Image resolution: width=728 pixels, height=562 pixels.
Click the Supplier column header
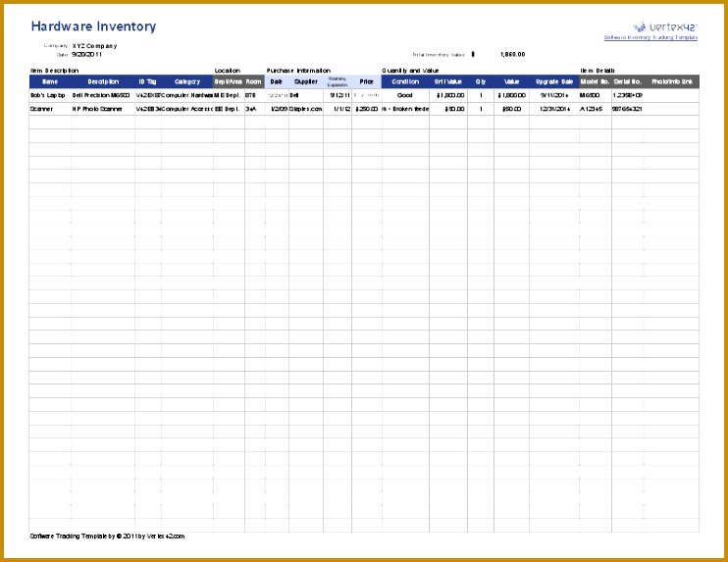(x=306, y=81)
